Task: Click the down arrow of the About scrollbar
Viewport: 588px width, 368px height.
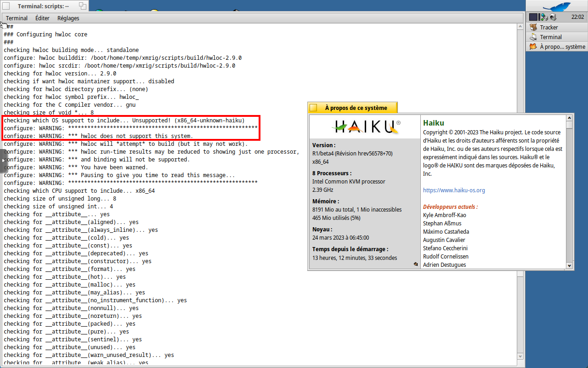Action: [570, 265]
